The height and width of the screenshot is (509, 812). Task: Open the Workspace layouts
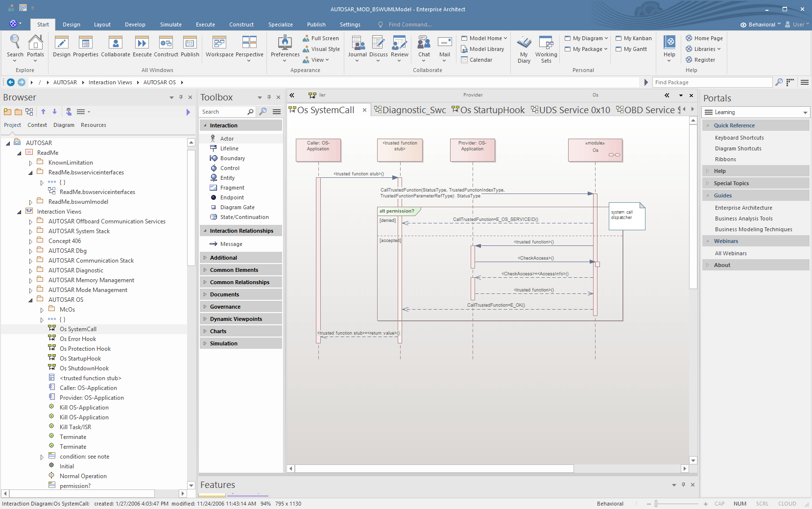pyautogui.click(x=219, y=47)
